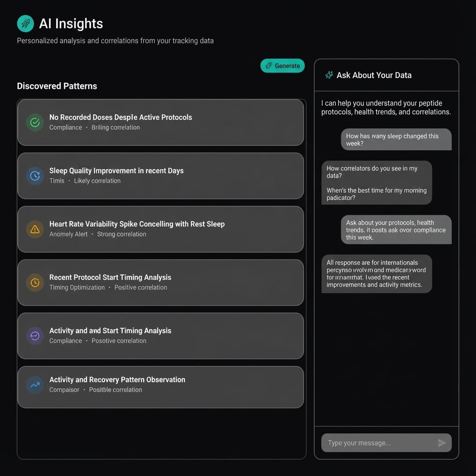This screenshot has height=476, width=476.
Task: Click the Discovered Patterns heading
Action: coord(57,86)
